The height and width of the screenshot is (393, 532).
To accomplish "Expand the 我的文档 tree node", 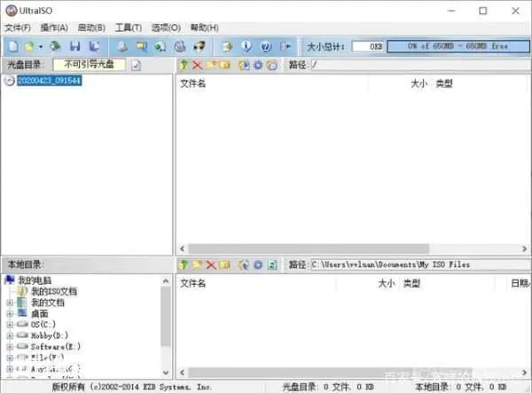I will pyautogui.click(x=10, y=303).
